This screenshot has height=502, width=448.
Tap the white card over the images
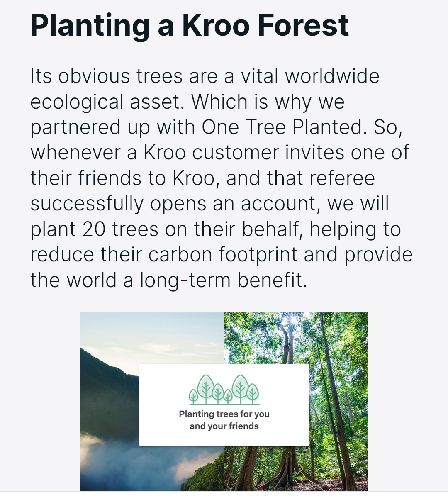224,405
